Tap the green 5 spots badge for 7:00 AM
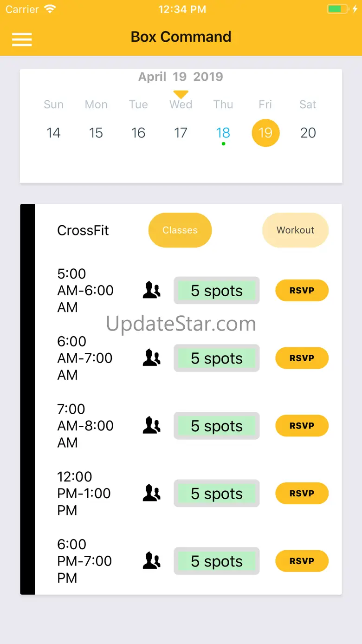 [217, 426]
